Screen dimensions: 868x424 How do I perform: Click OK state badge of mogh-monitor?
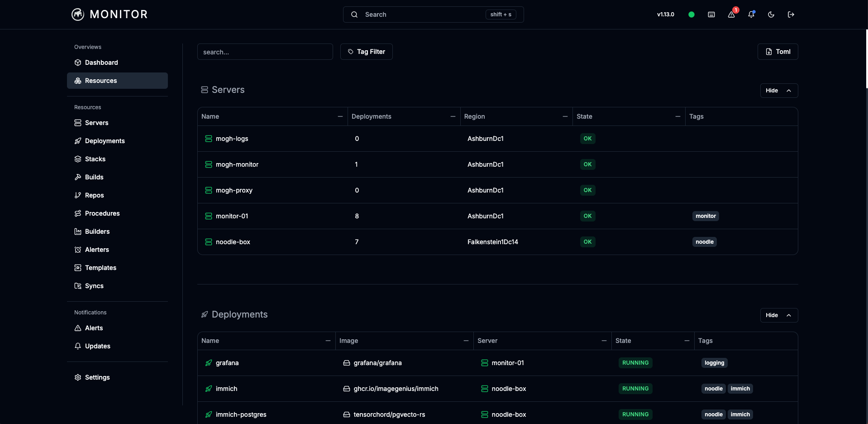[x=587, y=164]
